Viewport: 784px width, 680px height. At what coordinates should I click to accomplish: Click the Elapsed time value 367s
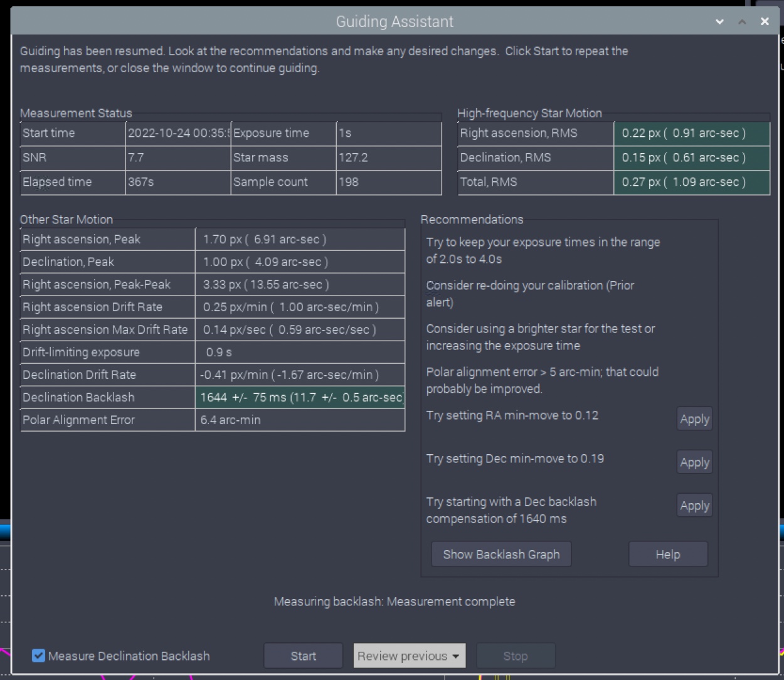click(x=178, y=183)
